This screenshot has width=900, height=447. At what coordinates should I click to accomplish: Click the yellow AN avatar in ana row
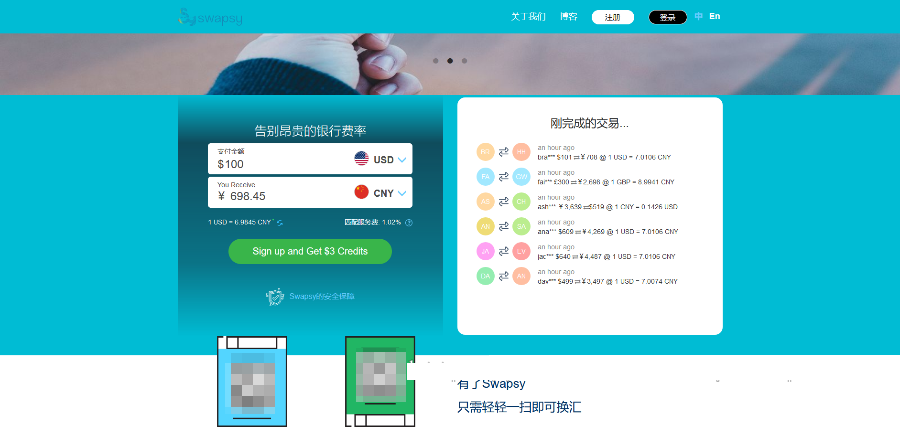486,227
